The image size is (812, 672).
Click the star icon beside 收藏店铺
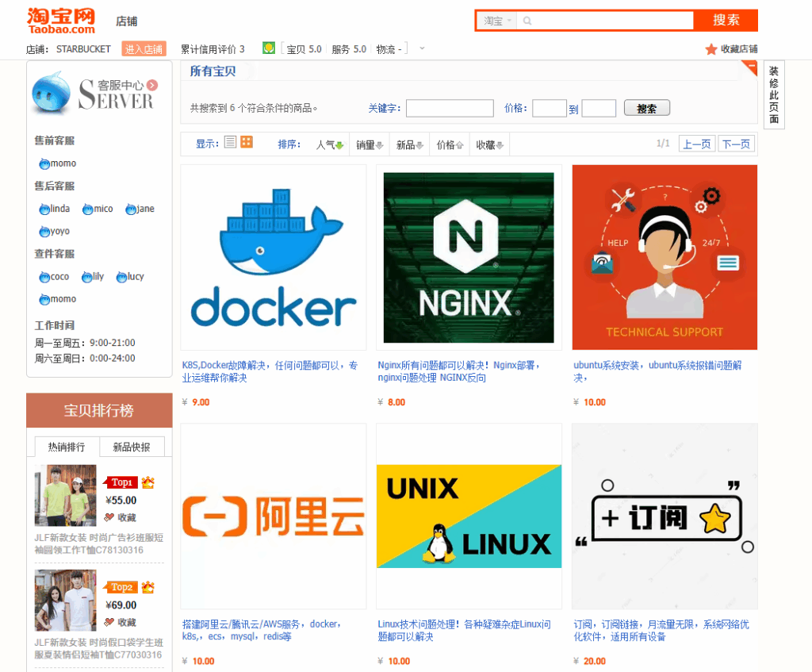(711, 49)
